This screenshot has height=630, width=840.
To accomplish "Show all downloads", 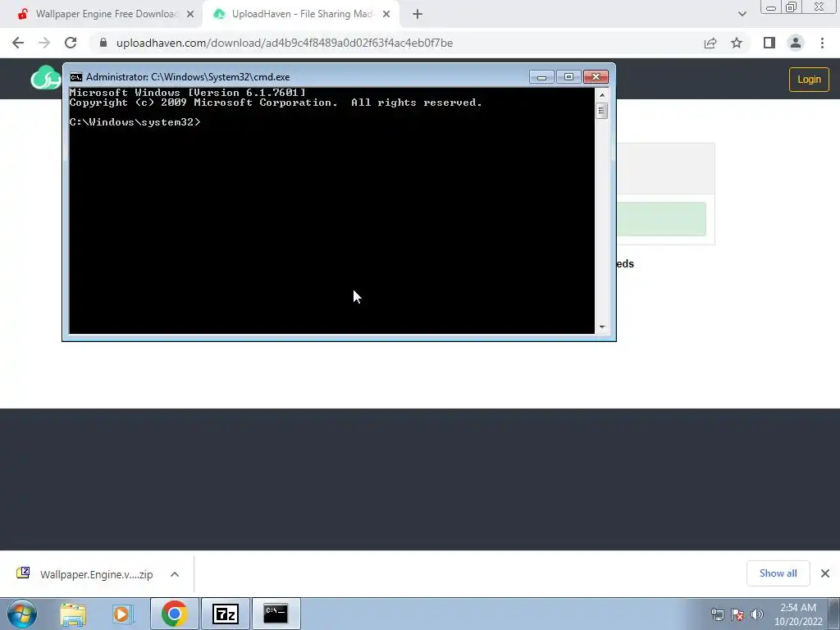I will 778,573.
